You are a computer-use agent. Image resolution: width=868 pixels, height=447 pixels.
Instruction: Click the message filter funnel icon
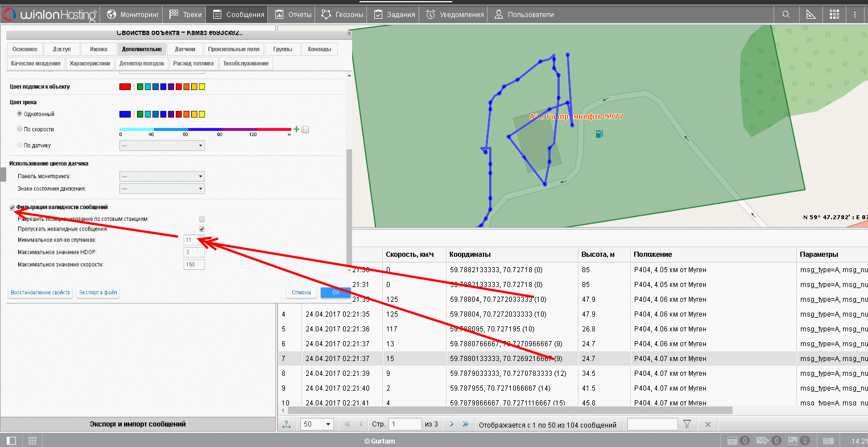point(687,424)
